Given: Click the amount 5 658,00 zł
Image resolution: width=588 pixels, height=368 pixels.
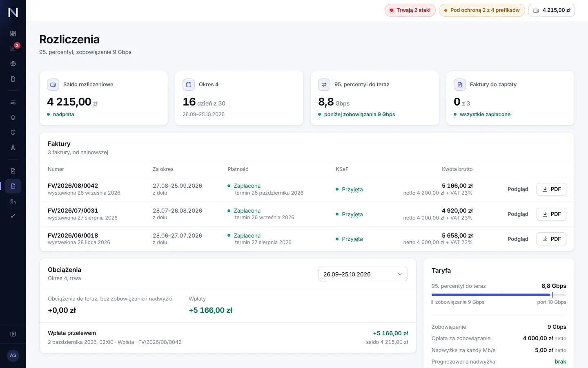Looking at the screenshot, I should coord(457,236).
